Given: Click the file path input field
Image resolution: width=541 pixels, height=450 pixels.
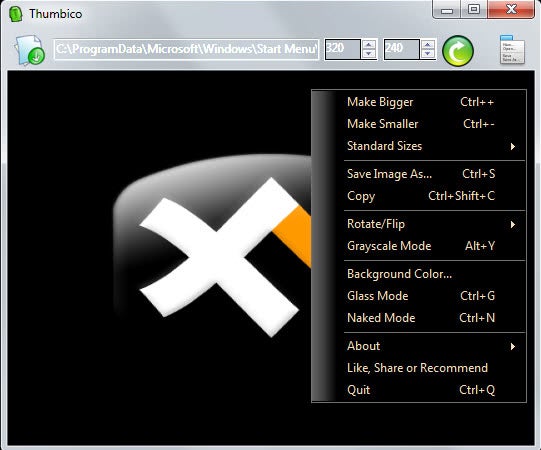Looking at the screenshot, I should pyautogui.click(x=186, y=49).
